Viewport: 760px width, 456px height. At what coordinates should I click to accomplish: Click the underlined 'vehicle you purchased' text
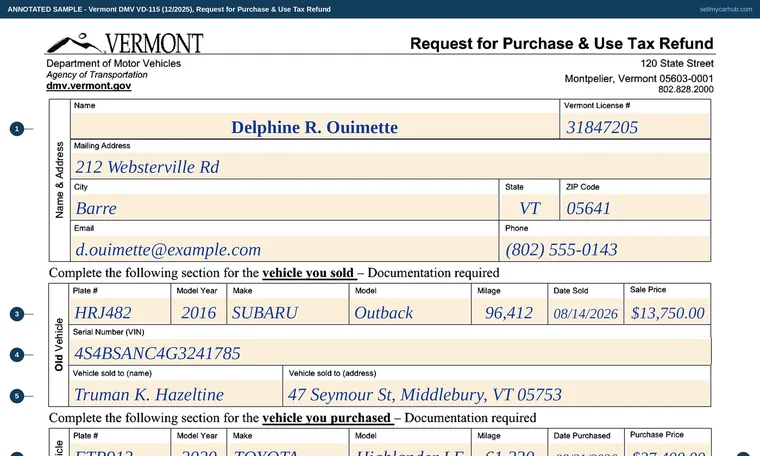[327, 418]
